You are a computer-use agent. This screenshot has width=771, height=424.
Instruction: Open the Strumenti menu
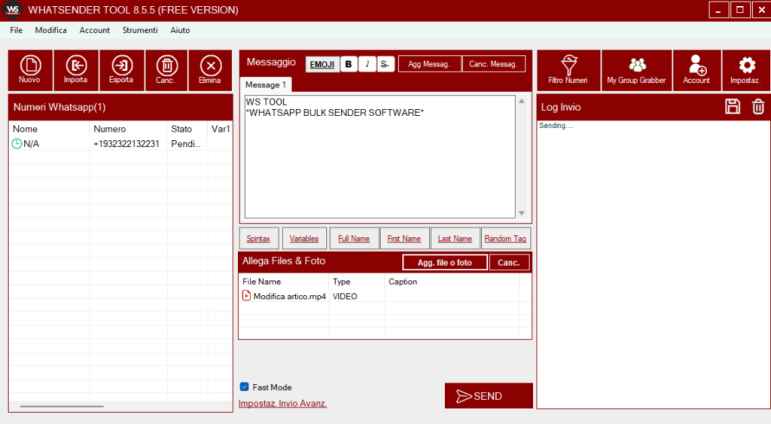coord(140,31)
